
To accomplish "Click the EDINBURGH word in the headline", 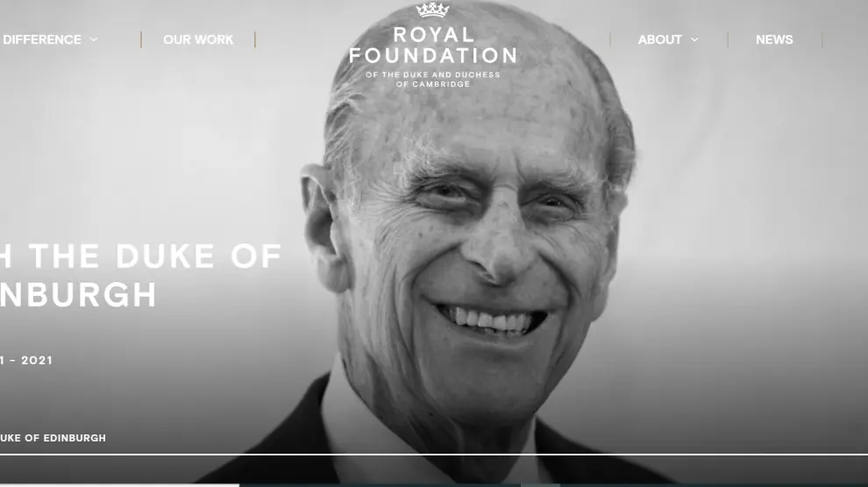I will 78,294.
